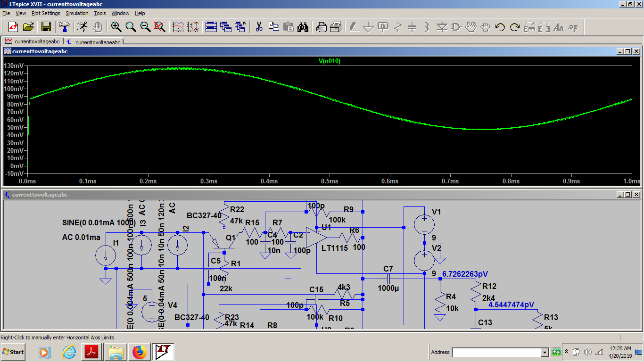Select the Text Aa tool
Screen dimensions: 644x362
(x=559, y=27)
